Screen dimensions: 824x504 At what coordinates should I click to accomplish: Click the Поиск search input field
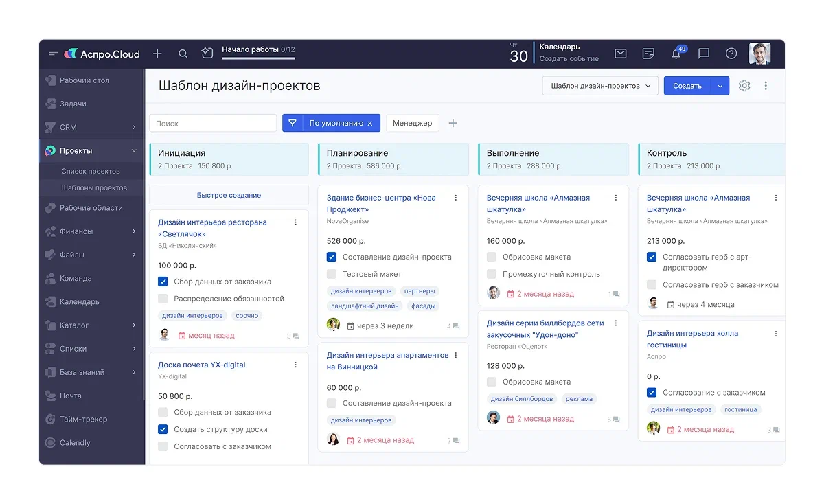(213, 124)
